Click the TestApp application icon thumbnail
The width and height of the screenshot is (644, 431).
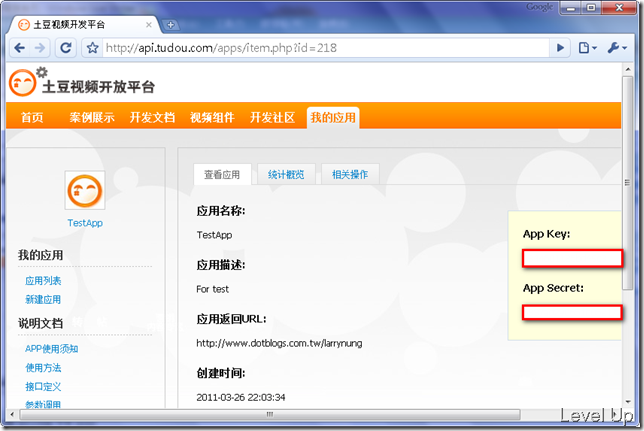tap(85, 190)
